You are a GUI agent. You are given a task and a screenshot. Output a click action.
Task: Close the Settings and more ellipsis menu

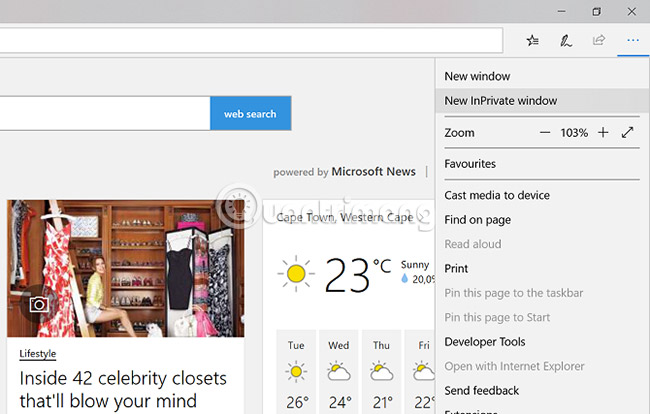(633, 40)
